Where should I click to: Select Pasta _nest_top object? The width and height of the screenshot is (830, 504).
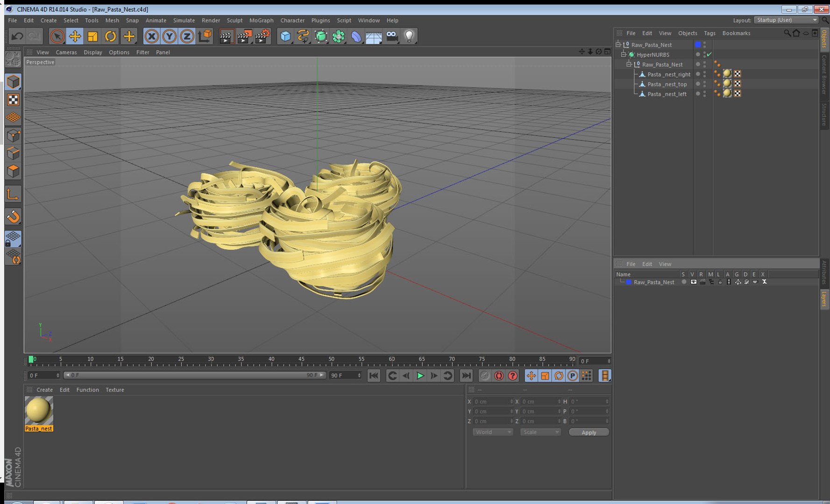coord(667,84)
